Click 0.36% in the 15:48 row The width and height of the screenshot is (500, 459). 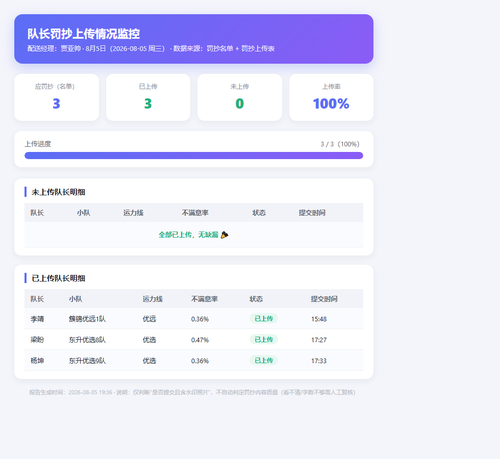pyautogui.click(x=200, y=319)
